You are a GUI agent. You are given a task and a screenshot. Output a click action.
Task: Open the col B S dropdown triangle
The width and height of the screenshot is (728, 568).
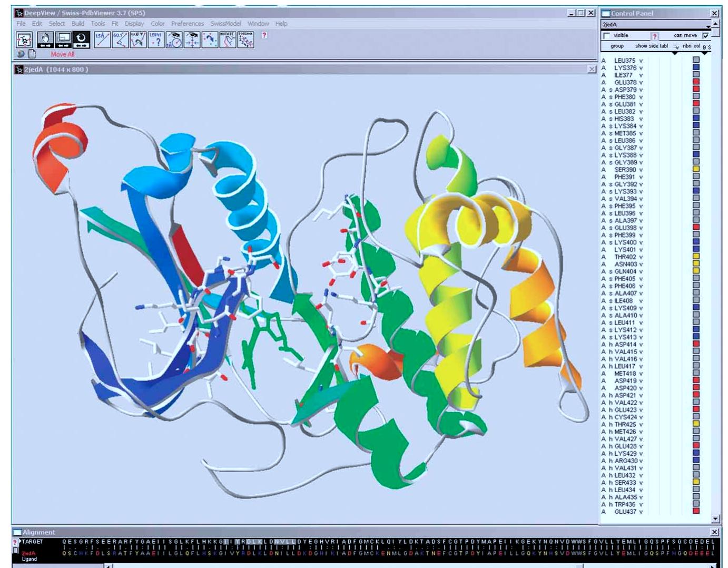coord(704,53)
